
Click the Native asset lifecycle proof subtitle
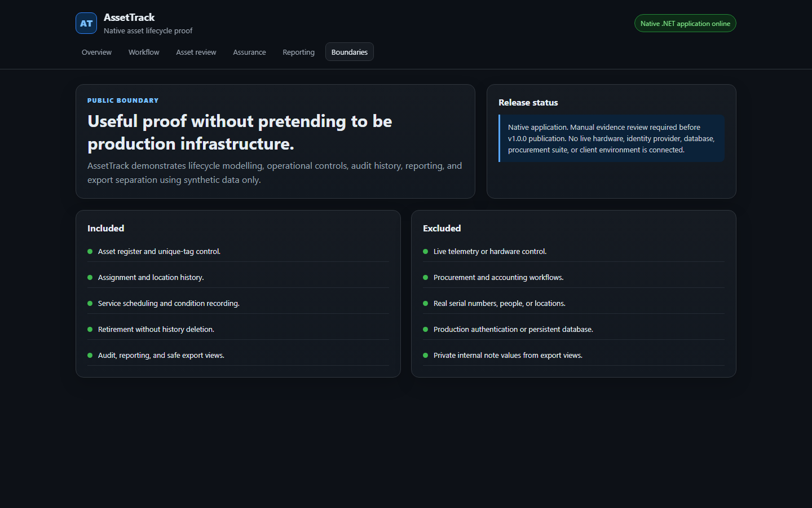(x=148, y=30)
